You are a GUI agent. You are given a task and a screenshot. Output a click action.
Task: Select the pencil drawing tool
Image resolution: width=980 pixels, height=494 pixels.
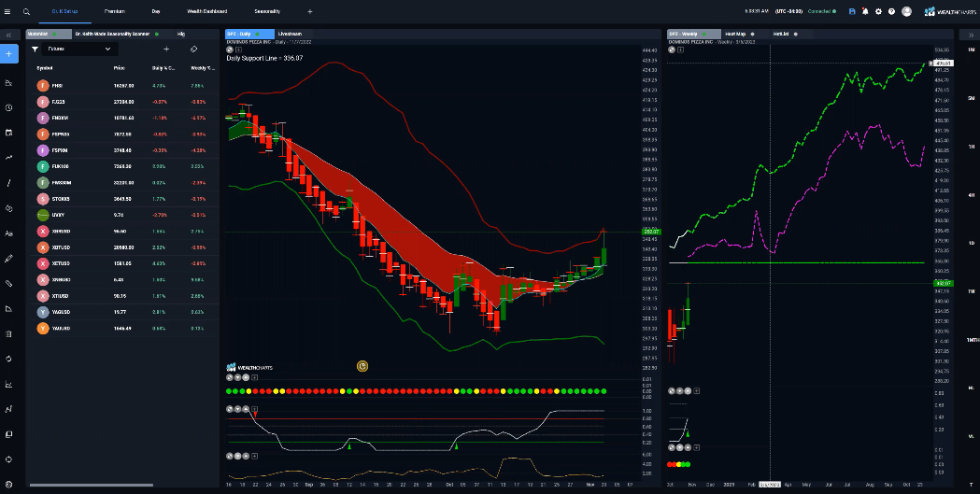8,258
